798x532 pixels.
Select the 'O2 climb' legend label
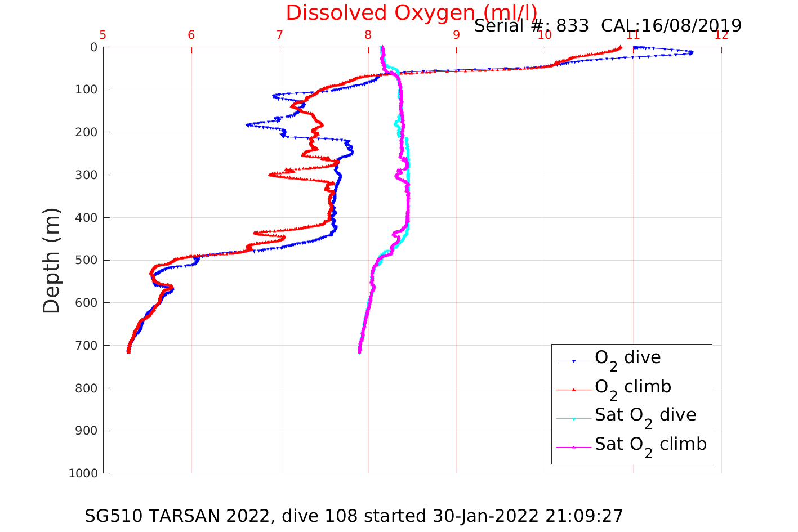(632, 387)
